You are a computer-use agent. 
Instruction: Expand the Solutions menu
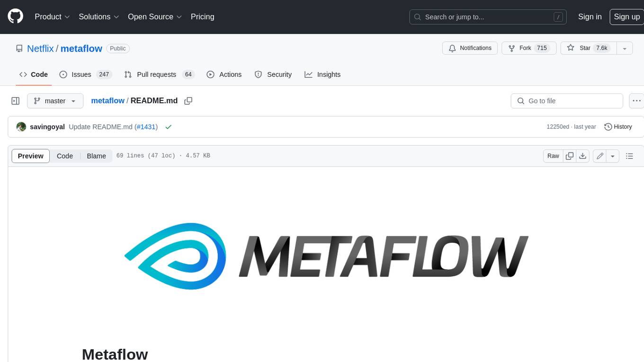point(99,17)
